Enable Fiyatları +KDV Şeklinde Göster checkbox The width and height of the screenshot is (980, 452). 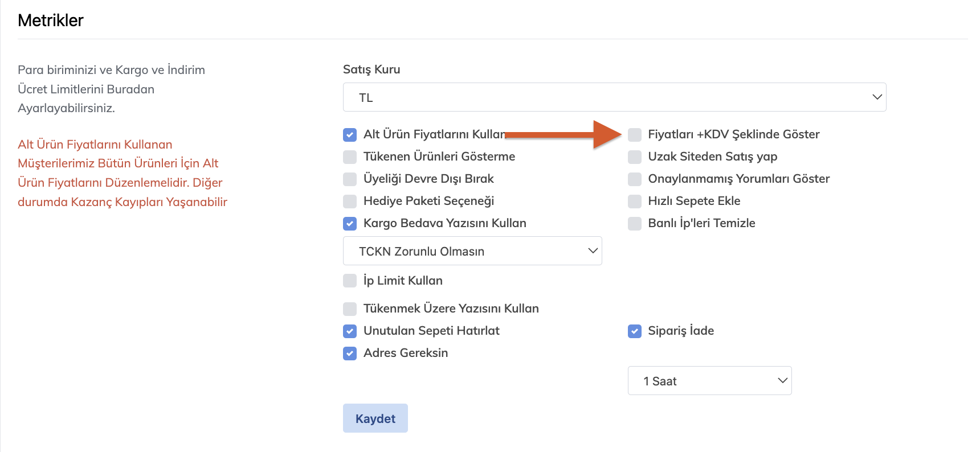[x=635, y=134]
